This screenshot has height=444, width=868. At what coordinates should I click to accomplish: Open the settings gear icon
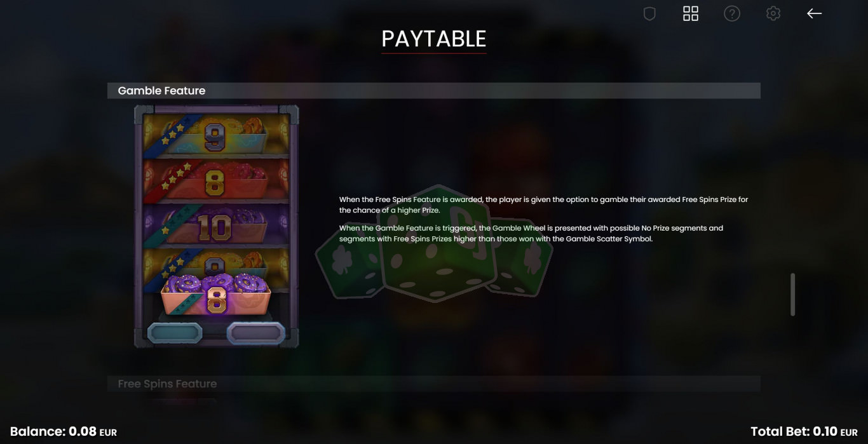click(773, 13)
